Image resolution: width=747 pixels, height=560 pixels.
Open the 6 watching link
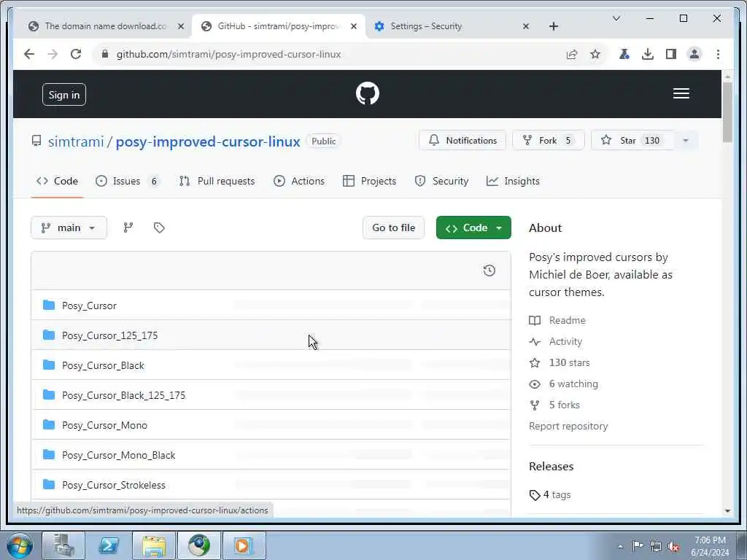click(x=564, y=384)
